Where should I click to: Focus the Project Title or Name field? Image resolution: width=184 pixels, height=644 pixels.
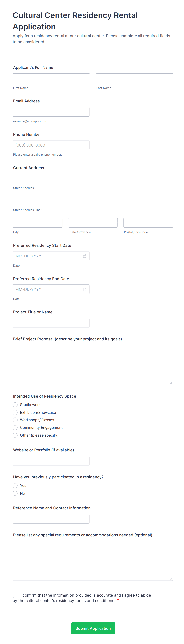pyautogui.click(x=51, y=323)
